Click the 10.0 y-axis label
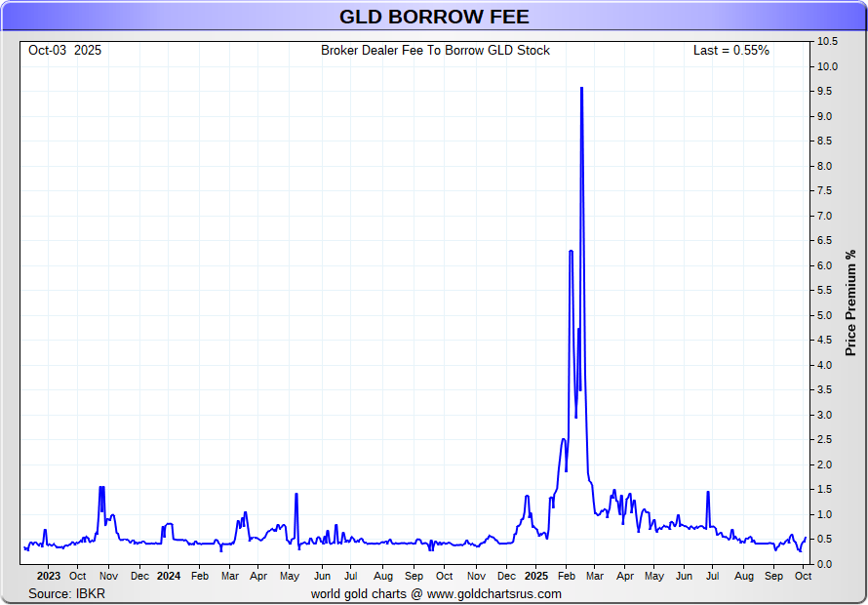Screen dimensions: 868x605 tap(826, 66)
